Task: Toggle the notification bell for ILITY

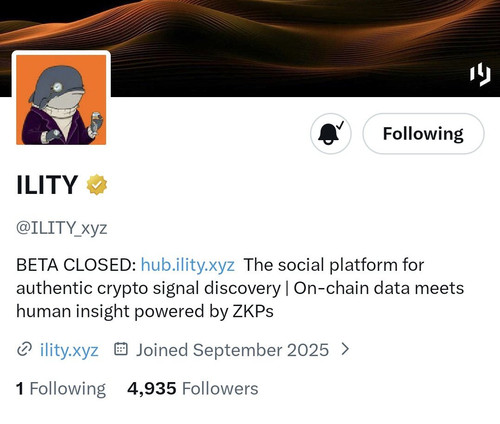Action: coord(331,134)
